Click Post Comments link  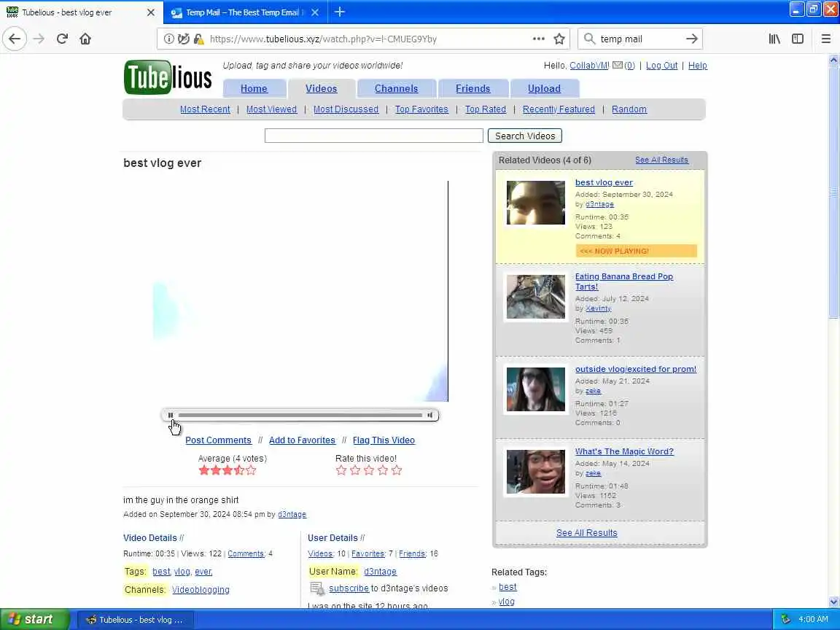(218, 440)
